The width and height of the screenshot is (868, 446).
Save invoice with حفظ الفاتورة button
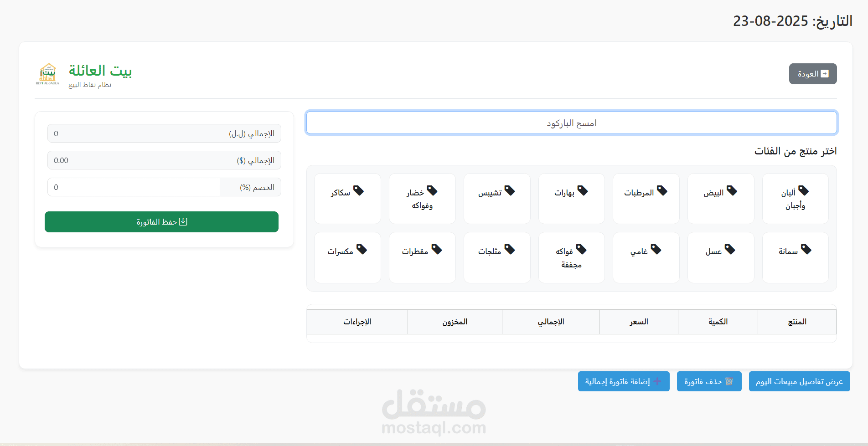click(x=161, y=222)
